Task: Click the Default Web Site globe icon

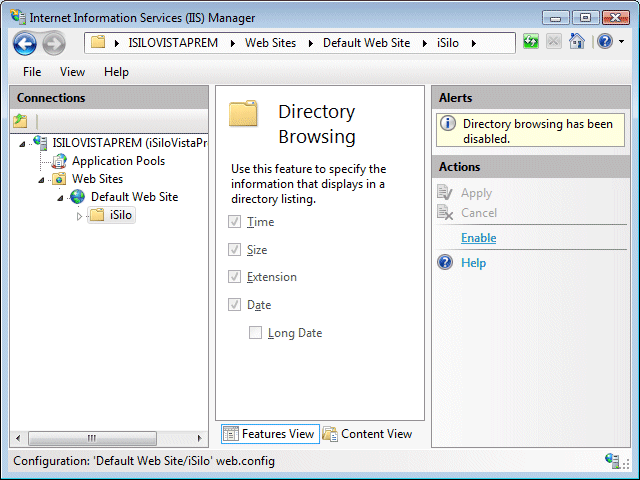Action: pos(78,197)
